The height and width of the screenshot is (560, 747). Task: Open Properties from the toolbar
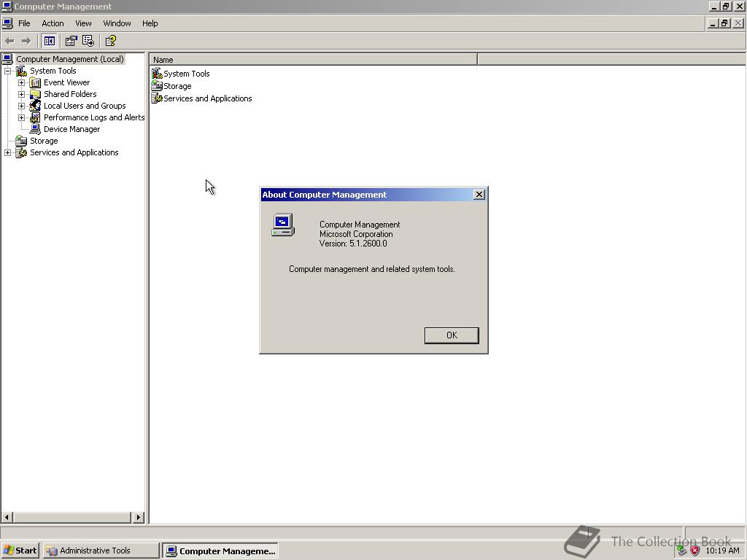71,41
